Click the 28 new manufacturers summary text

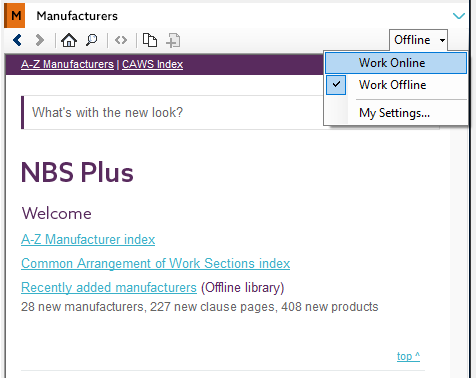pos(199,307)
